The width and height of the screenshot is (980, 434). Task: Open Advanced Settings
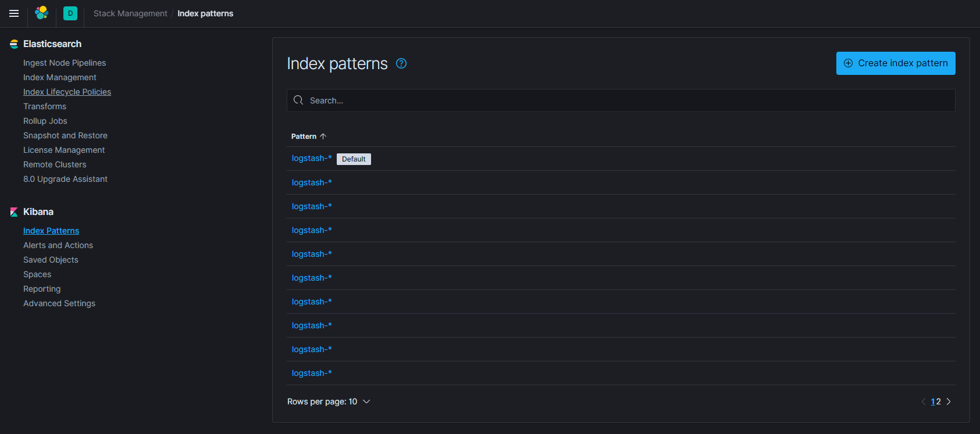pos(59,303)
